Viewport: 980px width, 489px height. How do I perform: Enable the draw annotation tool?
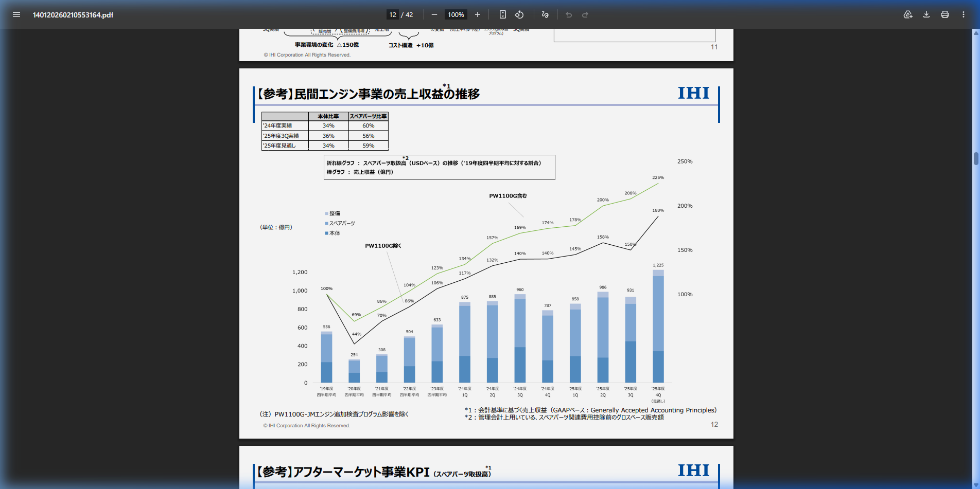[x=546, y=14]
